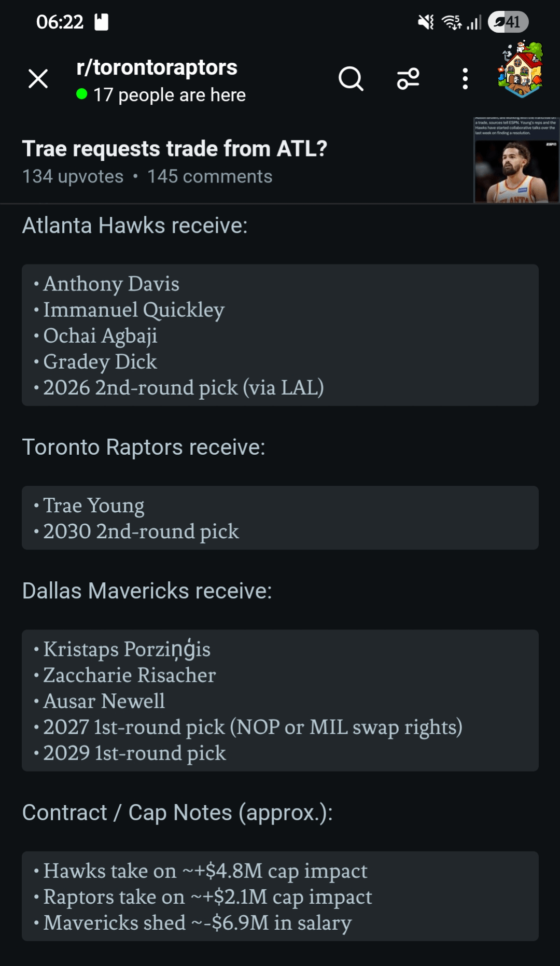Tap the 06:22 clock in status bar
The width and height of the screenshot is (560, 966).
60,22
